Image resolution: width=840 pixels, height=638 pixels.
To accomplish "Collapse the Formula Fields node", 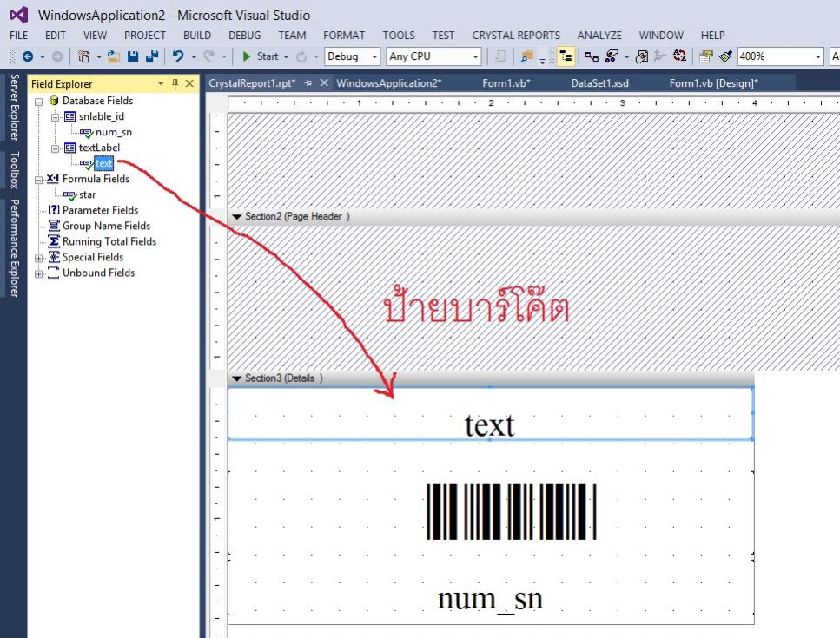I will point(38,181).
